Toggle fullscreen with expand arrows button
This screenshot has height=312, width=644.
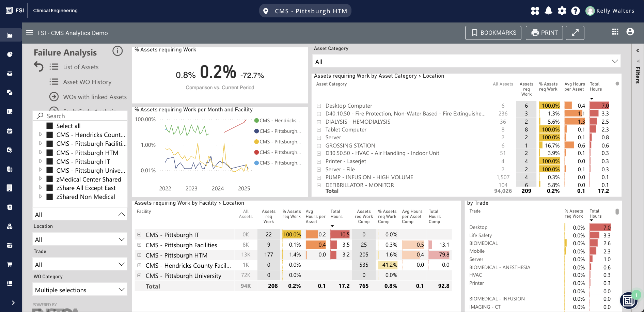click(575, 33)
